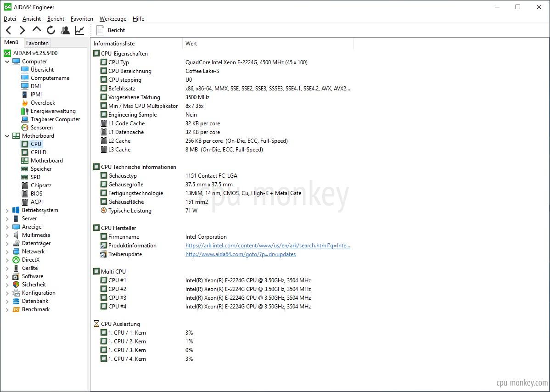Expand the Netzwerk node

(7, 252)
